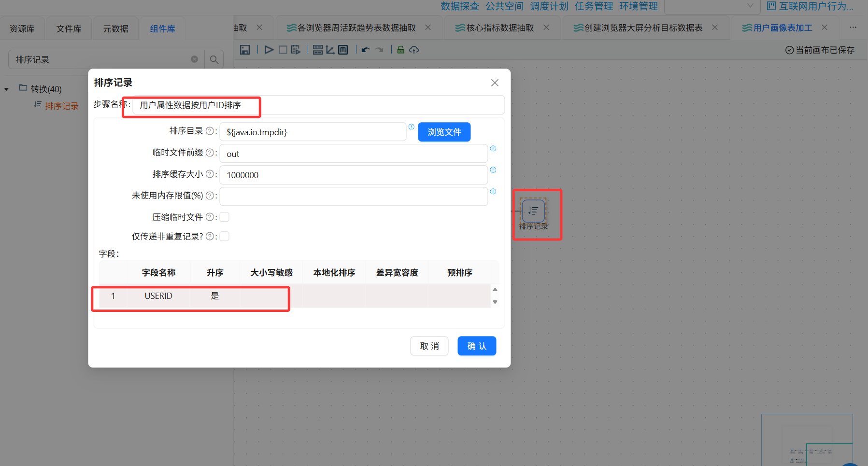Screen dimensions: 868x466
Task: Click the 排序缓存大小 input field
Action: pyautogui.click(x=354, y=175)
